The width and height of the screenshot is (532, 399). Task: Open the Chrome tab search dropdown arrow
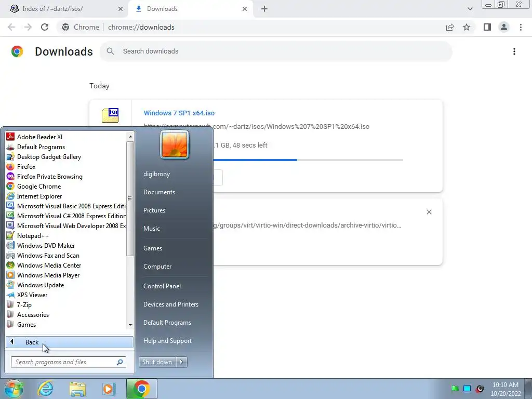(x=470, y=9)
